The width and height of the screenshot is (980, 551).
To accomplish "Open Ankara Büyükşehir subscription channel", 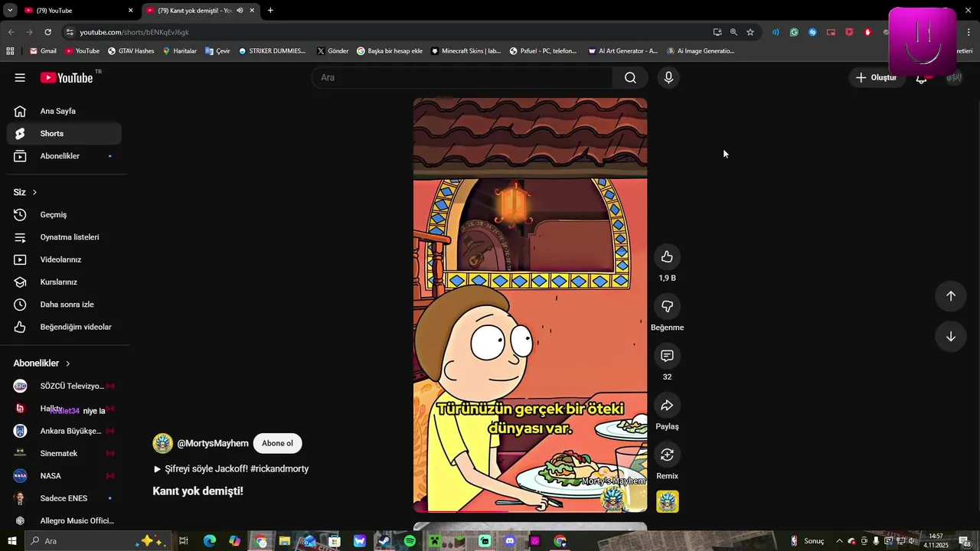I will pos(64,431).
